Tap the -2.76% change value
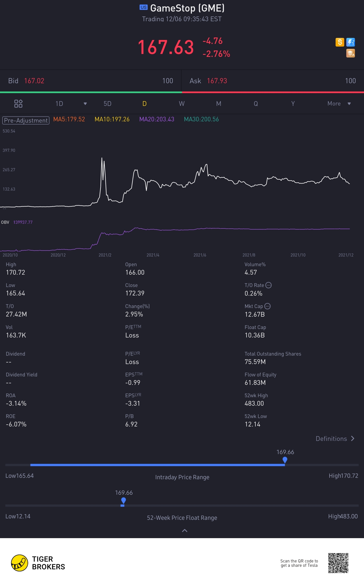Viewport: 364px width, 588px height. (216, 54)
